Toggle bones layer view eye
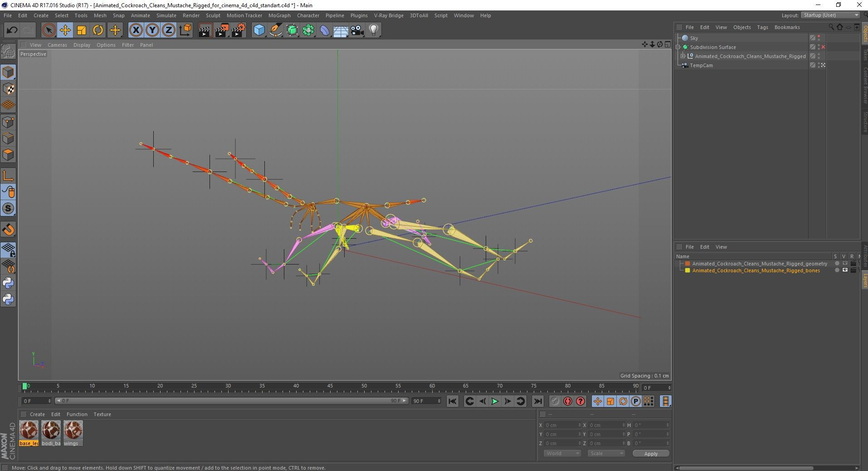Image resolution: width=868 pixels, height=471 pixels. [845, 270]
